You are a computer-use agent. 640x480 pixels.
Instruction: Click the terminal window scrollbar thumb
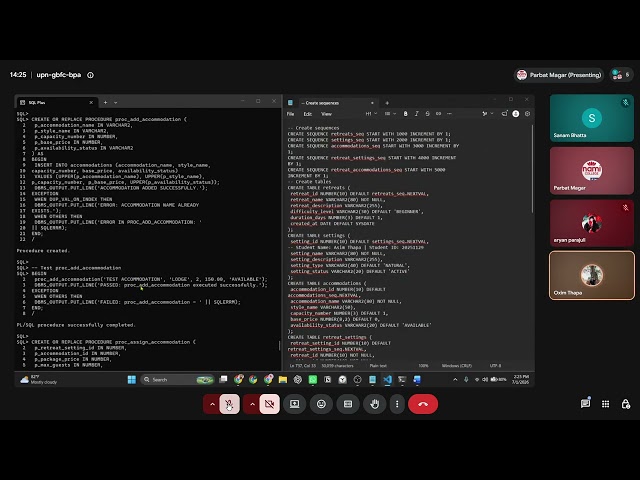pyautogui.click(x=279, y=345)
